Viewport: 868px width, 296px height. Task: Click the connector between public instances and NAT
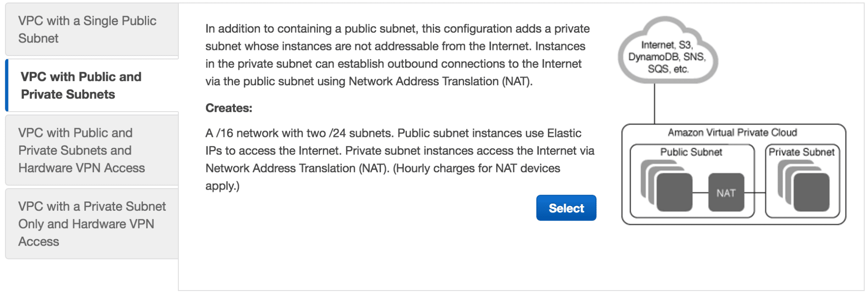[x=700, y=193]
